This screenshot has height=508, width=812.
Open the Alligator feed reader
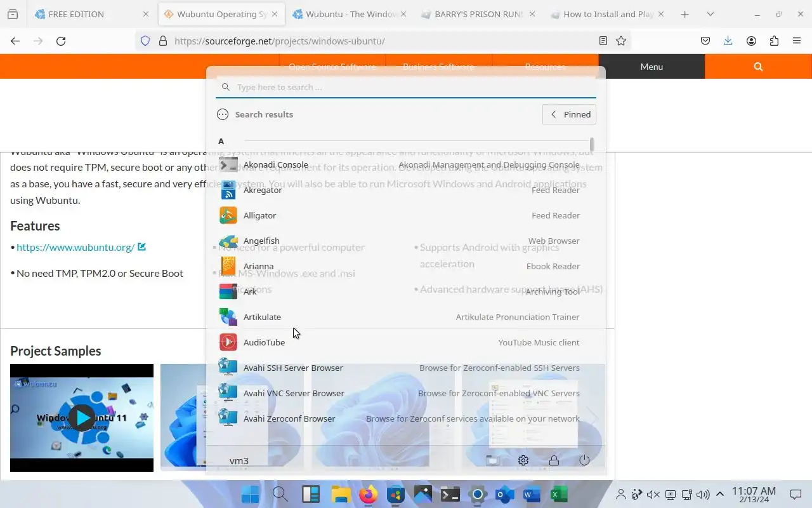[400, 215]
